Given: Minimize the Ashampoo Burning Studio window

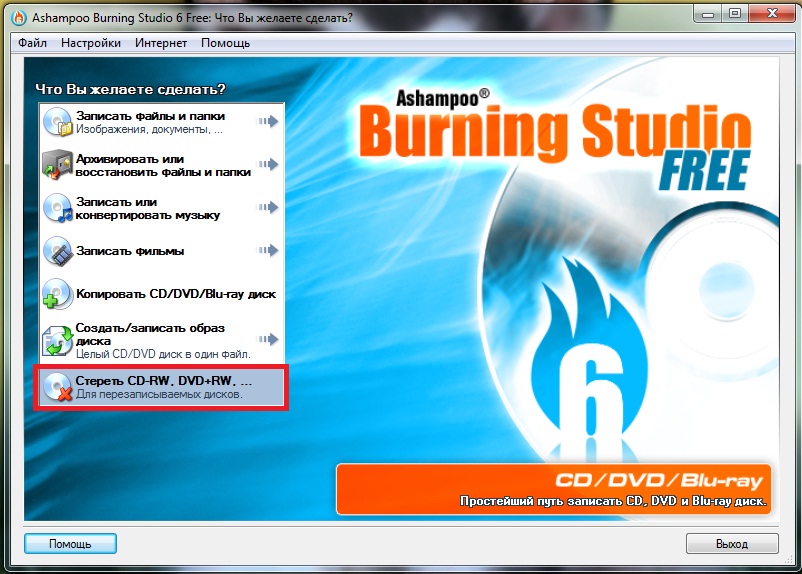Looking at the screenshot, I should tap(708, 14).
